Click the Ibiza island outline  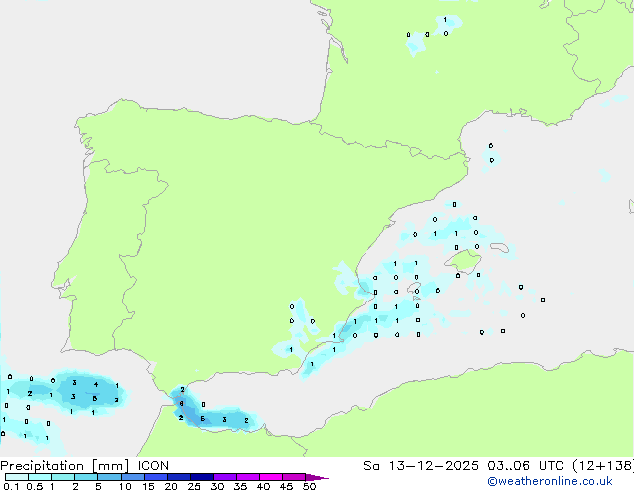click(413, 288)
